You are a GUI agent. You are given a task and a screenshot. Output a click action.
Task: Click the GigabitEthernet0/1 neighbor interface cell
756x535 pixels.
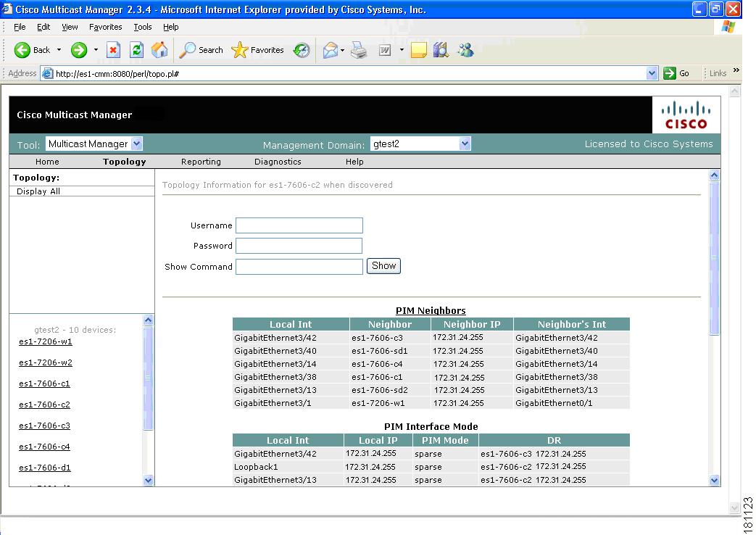point(554,403)
